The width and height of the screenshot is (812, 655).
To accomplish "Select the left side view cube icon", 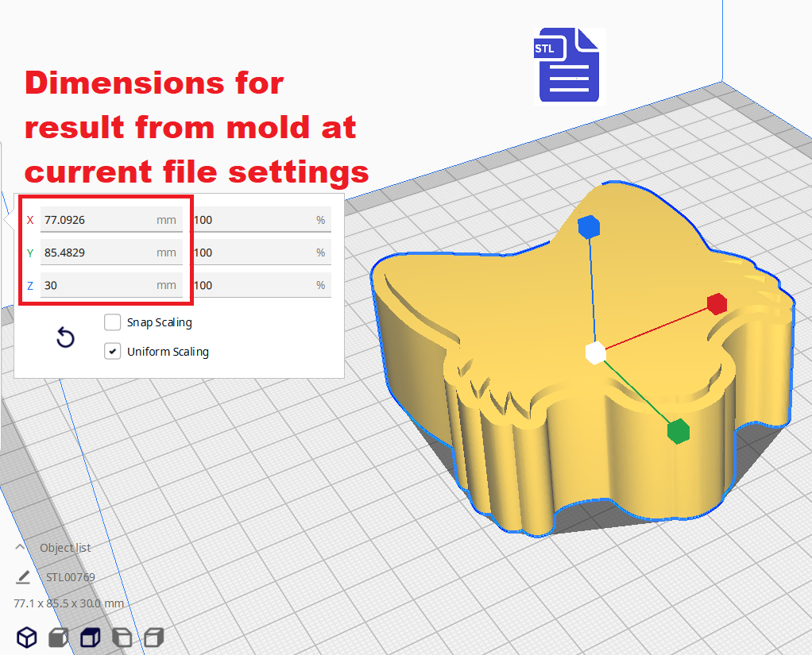I will coord(122,637).
